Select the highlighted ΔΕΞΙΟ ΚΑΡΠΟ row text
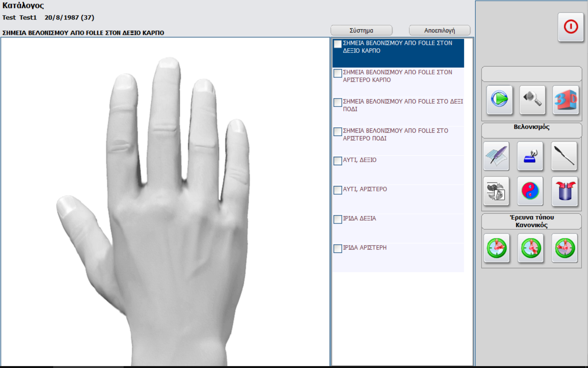This screenshot has height=368, width=588. tap(397, 47)
